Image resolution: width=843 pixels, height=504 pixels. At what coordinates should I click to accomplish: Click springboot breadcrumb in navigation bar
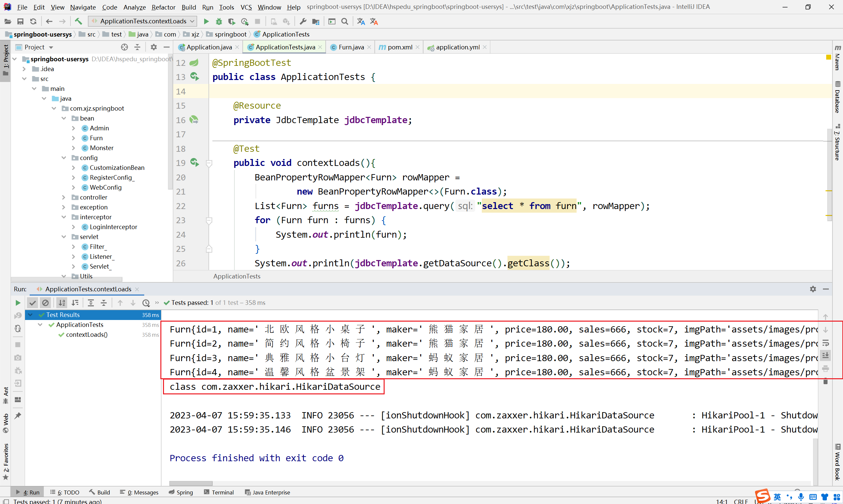231,34
